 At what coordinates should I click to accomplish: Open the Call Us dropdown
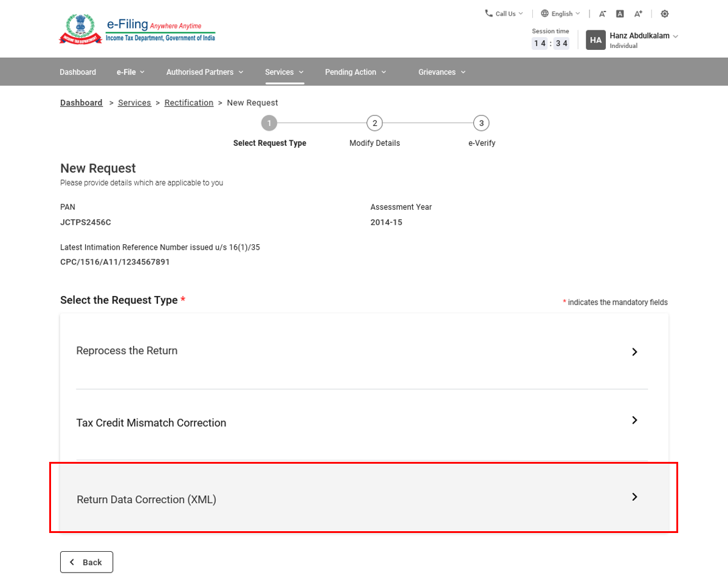[x=504, y=13]
